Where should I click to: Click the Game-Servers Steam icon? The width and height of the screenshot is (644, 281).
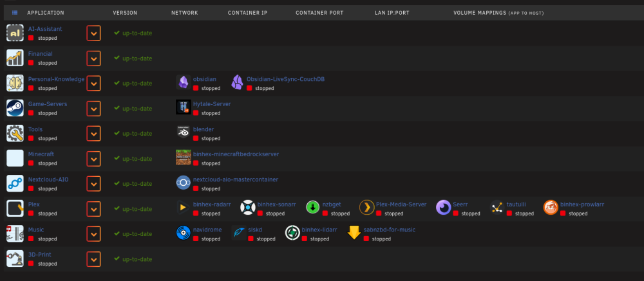click(x=15, y=108)
